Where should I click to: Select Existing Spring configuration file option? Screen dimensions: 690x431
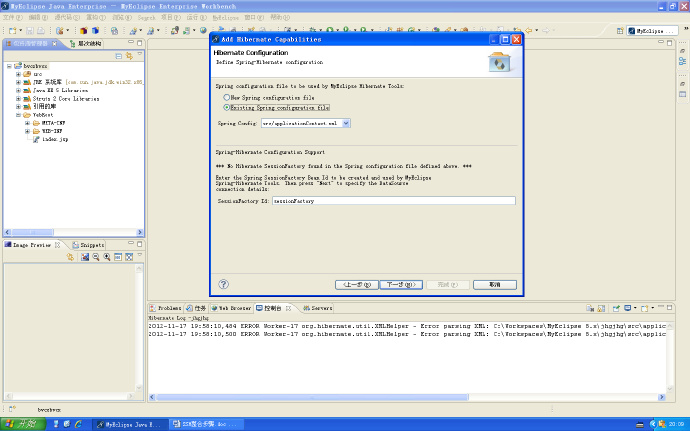pos(276,107)
